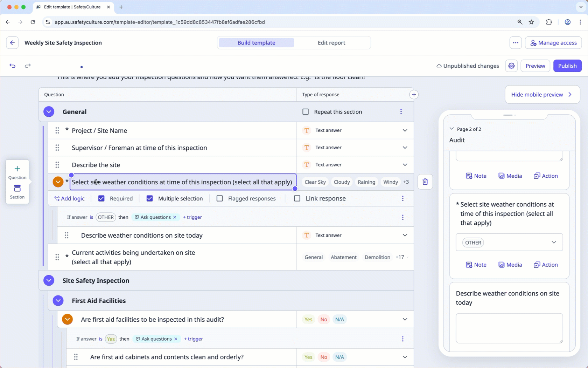
Task: Collapse Page 2 of 2 in mobile preview
Action: coord(451,129)
